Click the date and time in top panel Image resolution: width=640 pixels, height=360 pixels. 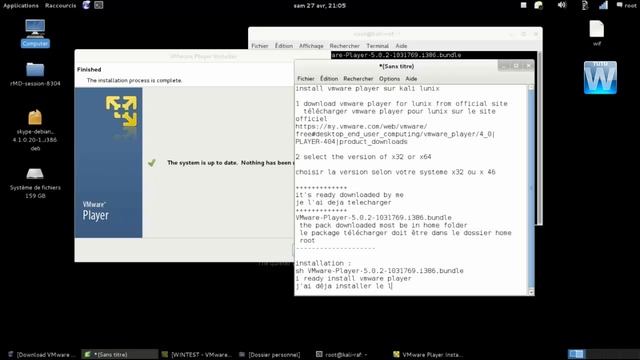(x=320, y=6)
